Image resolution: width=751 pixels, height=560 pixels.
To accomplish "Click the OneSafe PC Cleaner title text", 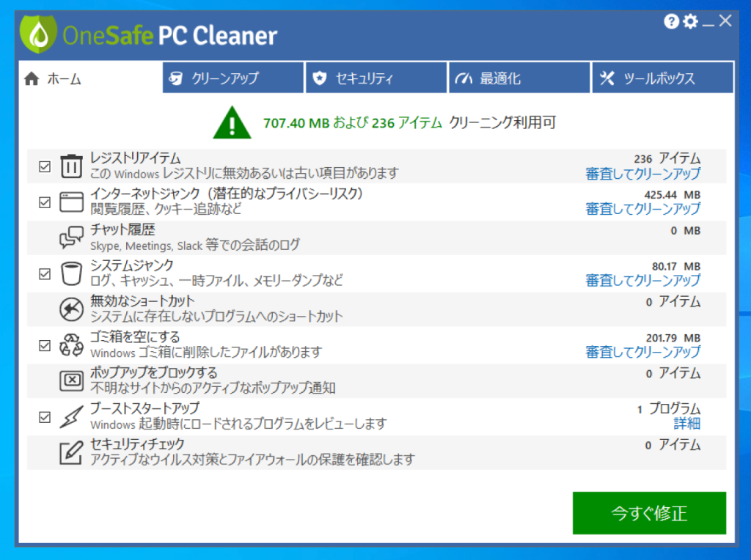I will click(170, 35).
